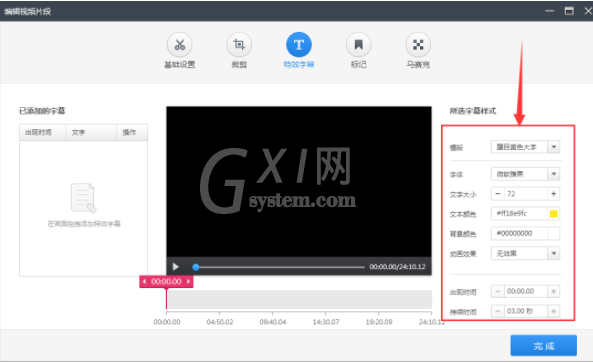The width and height of the screenshot is (593, 363).
Task: Play the video preview
Action: (175, 267)
